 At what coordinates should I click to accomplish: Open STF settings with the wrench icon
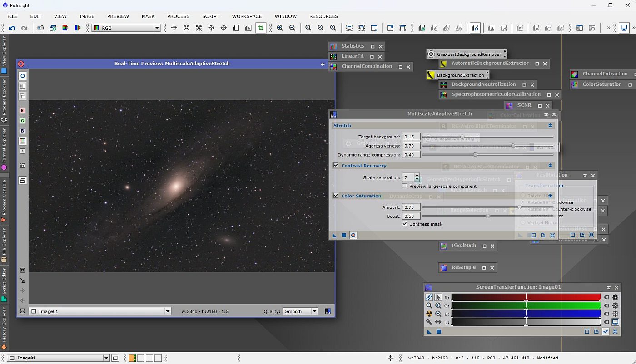[x=429, y=322]
